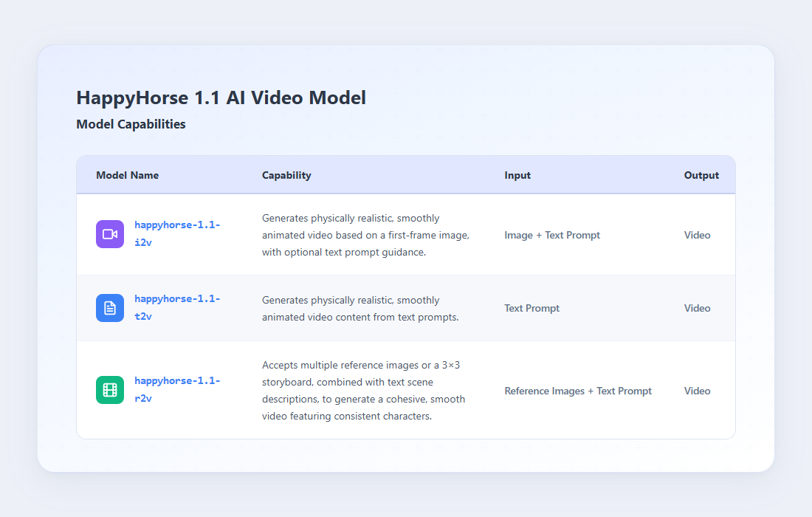Select 'Reference Images + Text Prompt' cell
812x517 pixels.
click(578, 391)
